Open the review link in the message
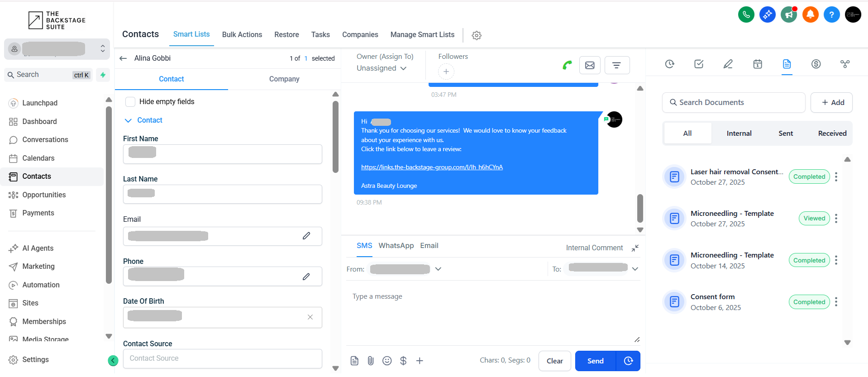This screenshot has width=868, height=377. tap(431, 167)
